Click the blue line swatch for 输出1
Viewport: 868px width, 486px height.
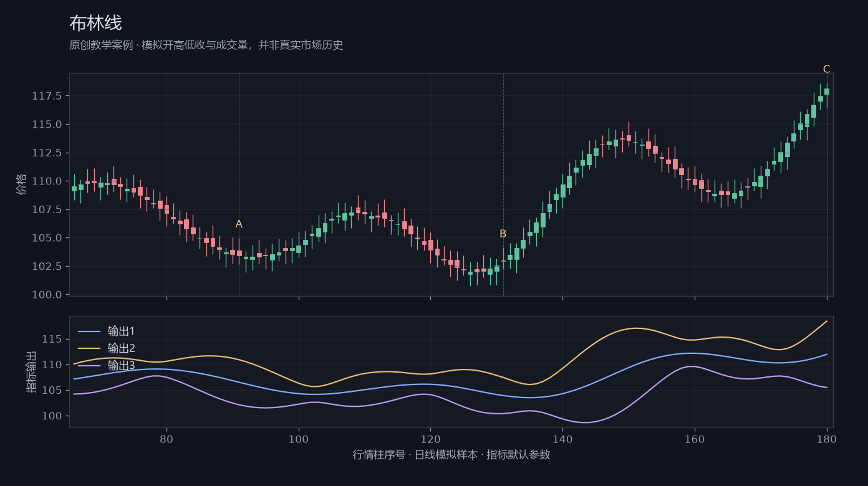89,331
